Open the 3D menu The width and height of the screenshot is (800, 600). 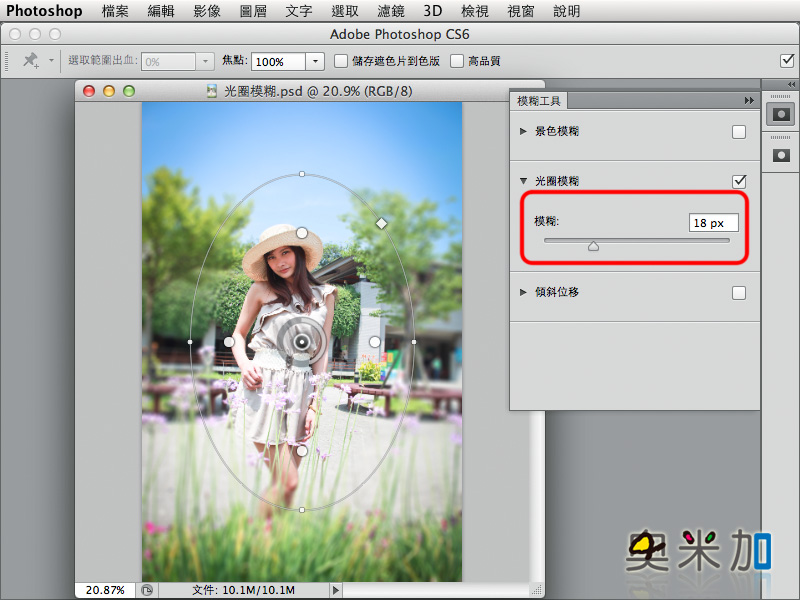433,11
